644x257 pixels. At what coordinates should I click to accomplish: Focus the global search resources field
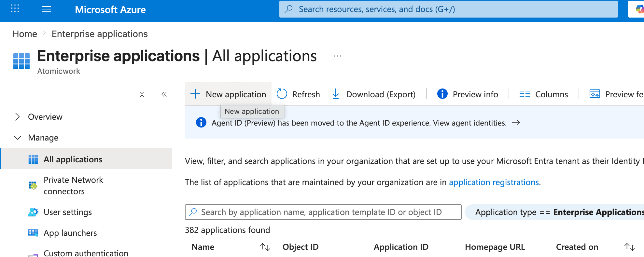(x=449, y=9)
